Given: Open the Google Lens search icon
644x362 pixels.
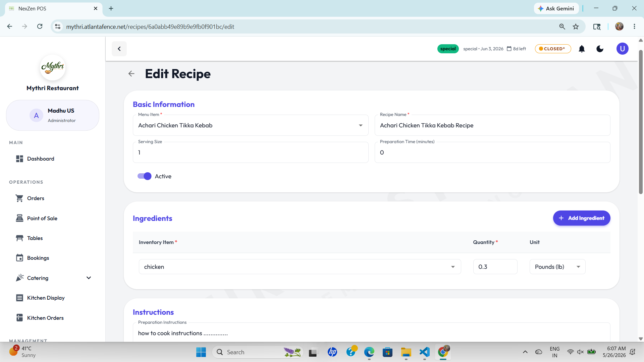Looking at the screenshot, I should point(597,26).
